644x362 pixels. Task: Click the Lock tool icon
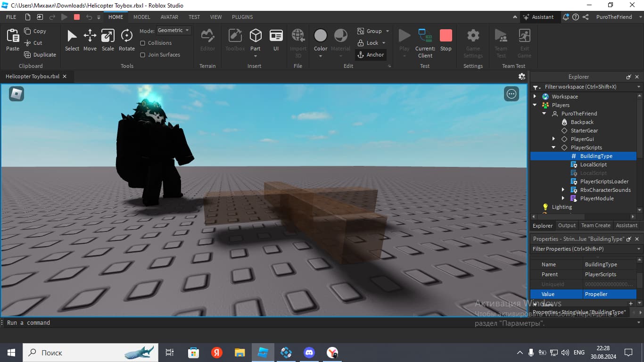click(x=361, y=43)
